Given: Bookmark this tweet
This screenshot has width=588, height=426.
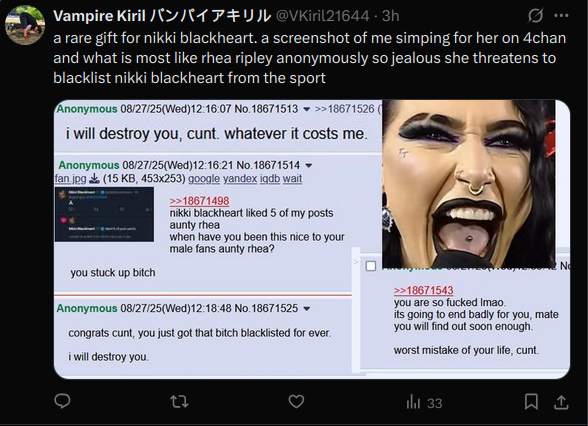Looking at the screenshot, I should tap(531, 402).
